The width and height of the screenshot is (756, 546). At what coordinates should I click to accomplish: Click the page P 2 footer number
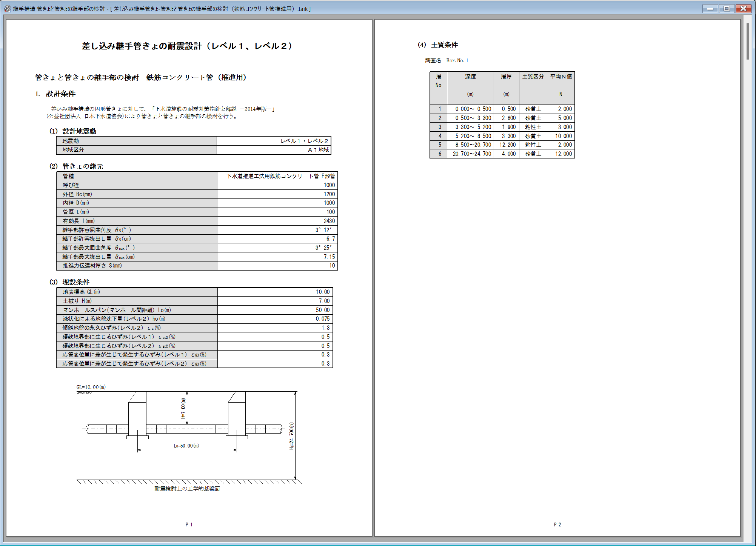click(557, 524)
